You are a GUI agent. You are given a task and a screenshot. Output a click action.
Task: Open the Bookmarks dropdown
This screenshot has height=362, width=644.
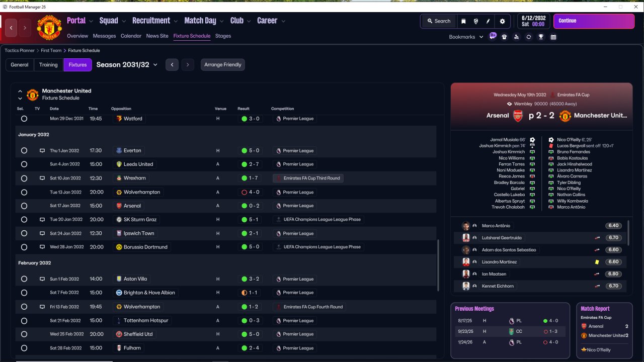(466, 37)
